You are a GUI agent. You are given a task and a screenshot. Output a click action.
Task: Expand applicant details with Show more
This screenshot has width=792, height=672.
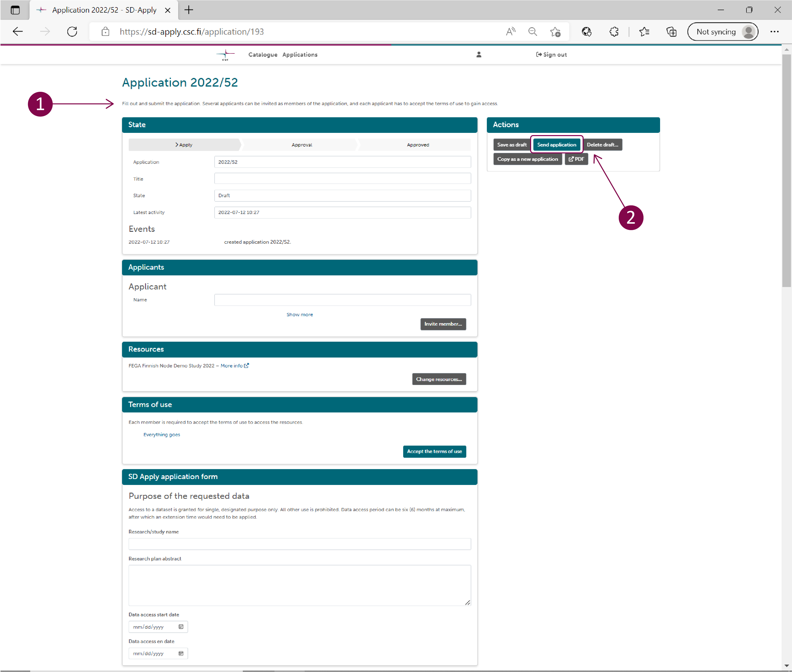(x=299, y=315)
